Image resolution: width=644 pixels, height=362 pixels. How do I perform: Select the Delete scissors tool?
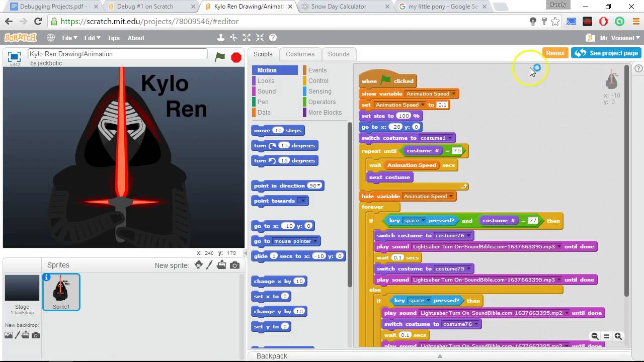pyautogui.click(x=233, y=38)
